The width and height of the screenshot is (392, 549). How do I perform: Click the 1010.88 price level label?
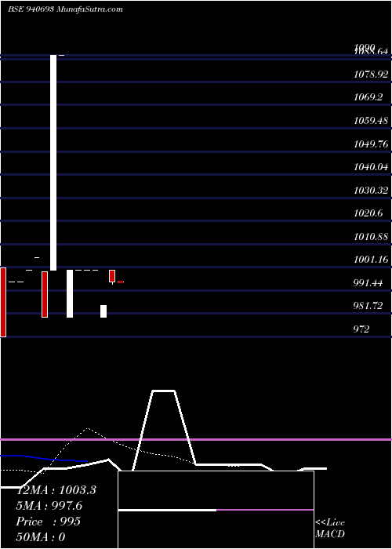click(371, 237)
